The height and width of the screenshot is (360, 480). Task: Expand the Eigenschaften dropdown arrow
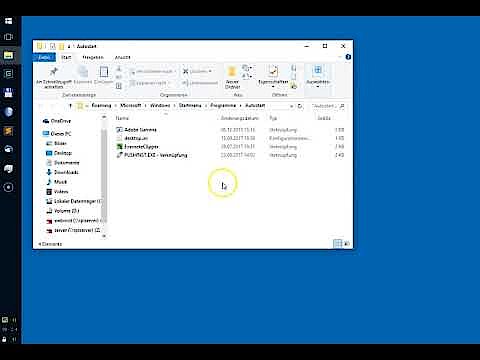click(x=273, y=87)
